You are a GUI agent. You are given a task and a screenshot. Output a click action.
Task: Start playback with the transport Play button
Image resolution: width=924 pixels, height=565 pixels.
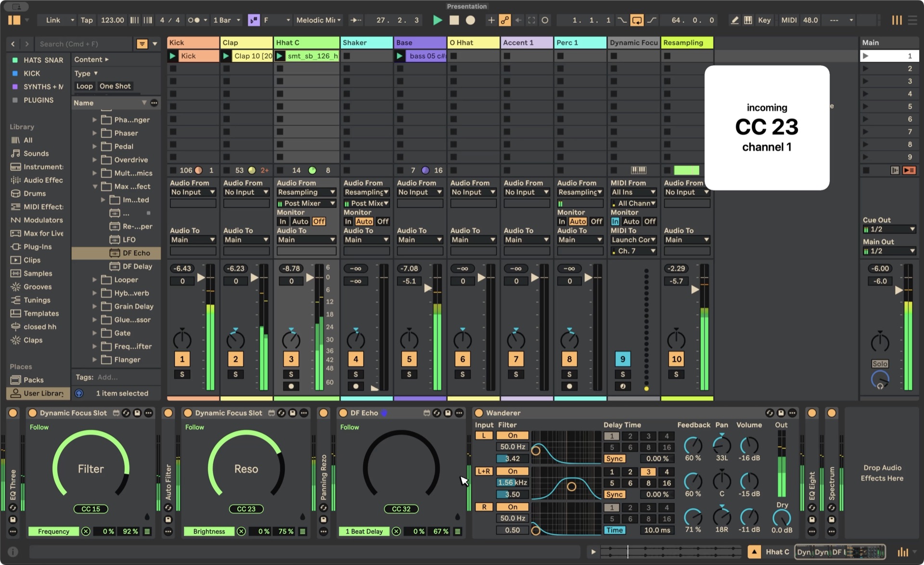click(437, 20)
